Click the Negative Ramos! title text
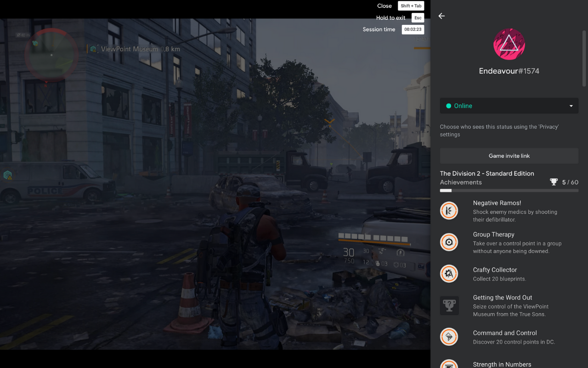 click(497, 203)
